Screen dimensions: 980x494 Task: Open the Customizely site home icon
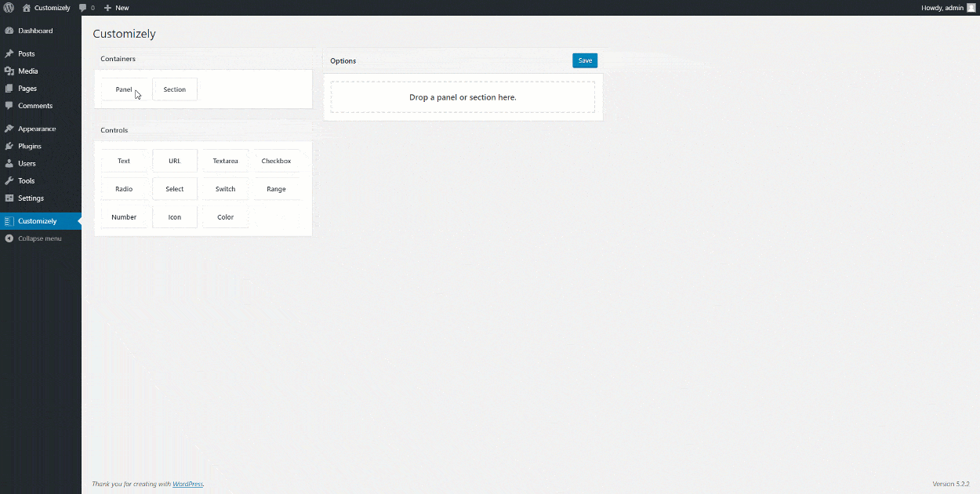27,8
